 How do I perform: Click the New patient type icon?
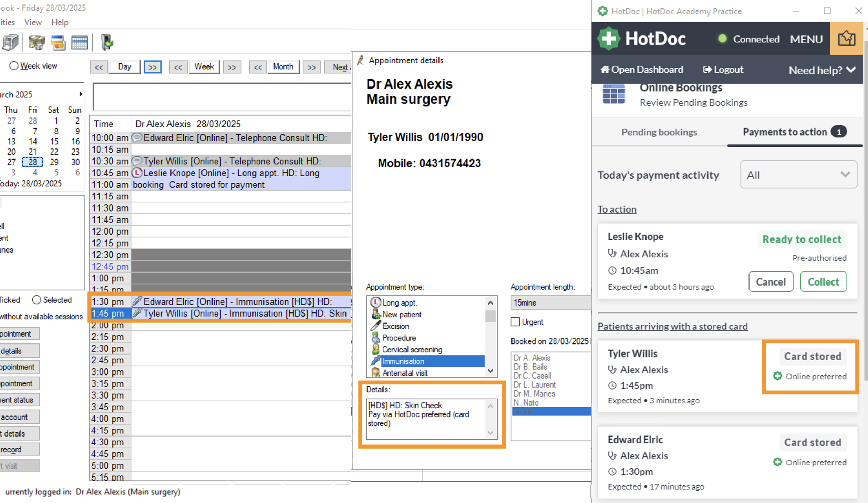click(376, 314)
